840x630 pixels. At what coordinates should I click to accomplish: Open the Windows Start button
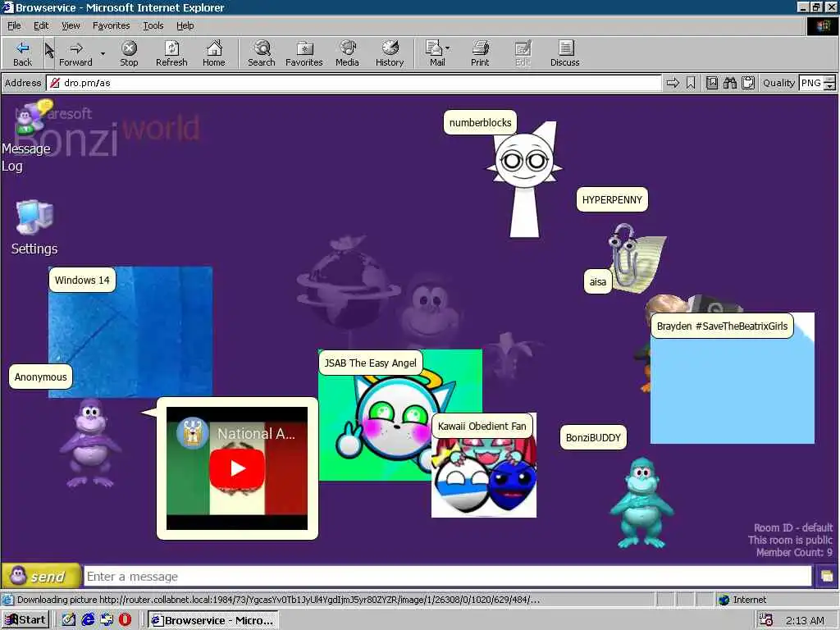click(x=25, y=620)
